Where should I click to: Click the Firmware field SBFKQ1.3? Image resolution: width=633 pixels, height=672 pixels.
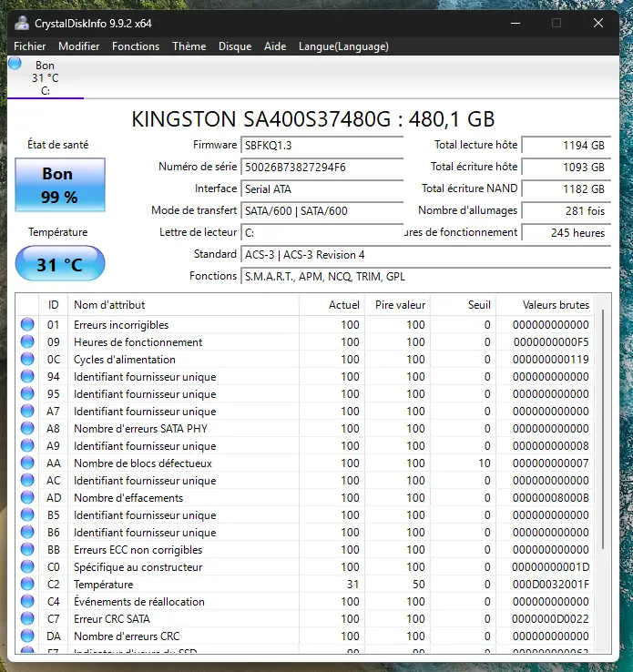[322, 146]
